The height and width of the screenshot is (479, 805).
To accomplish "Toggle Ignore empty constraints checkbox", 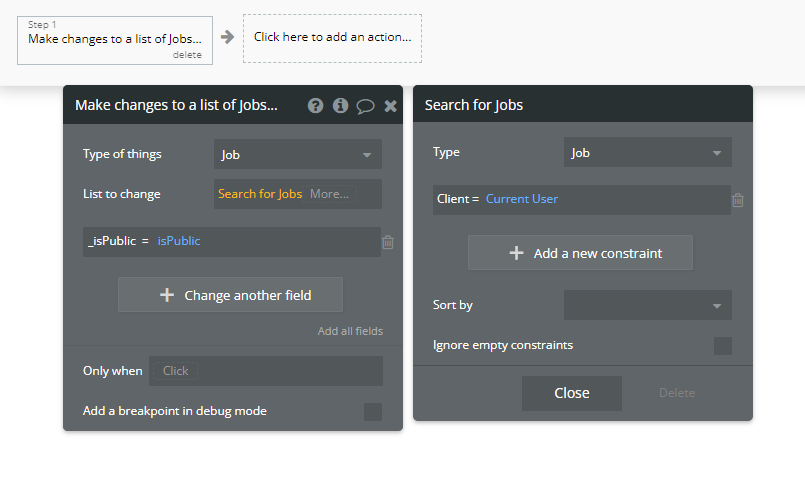I will pyautogui.click(x=723, y=346).
